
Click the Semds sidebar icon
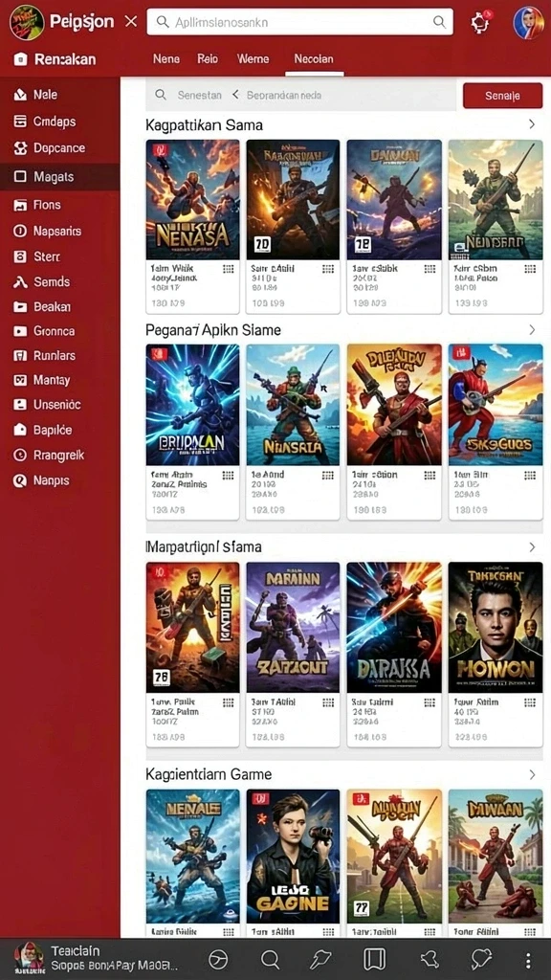20,282
